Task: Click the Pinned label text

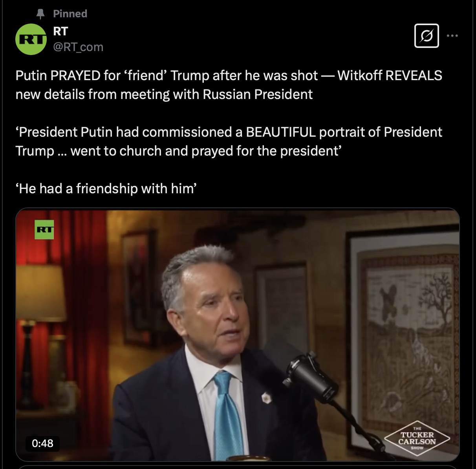Action: click(x=70, y=14)
